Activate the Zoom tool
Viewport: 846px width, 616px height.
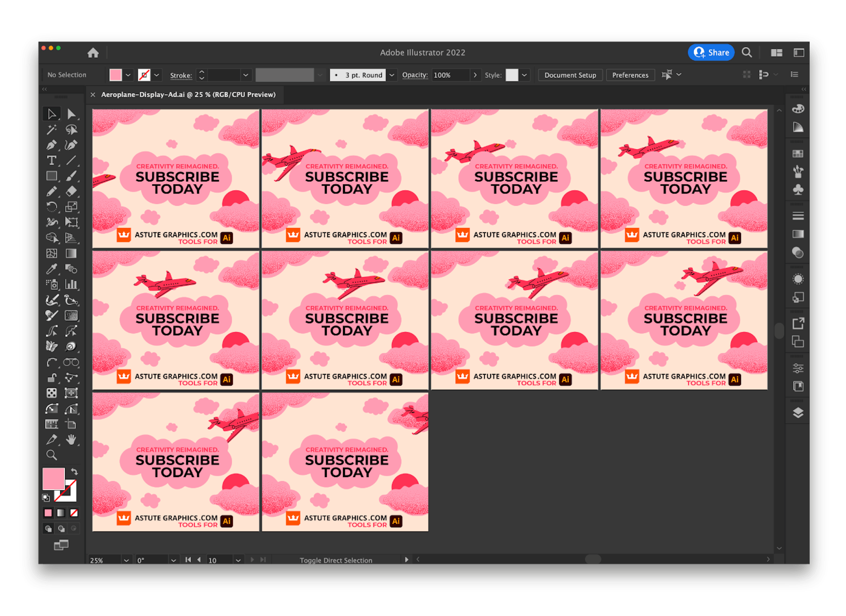[52, 455]
